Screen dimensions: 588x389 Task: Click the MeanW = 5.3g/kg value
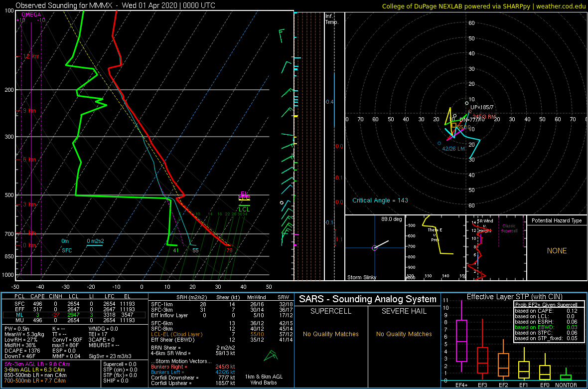click(x=24, y=334)
